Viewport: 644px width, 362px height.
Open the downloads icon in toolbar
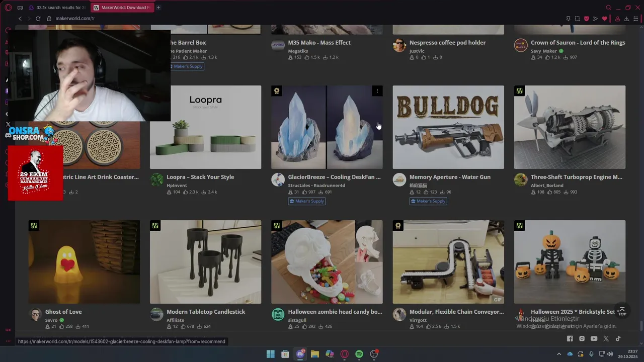626,19
